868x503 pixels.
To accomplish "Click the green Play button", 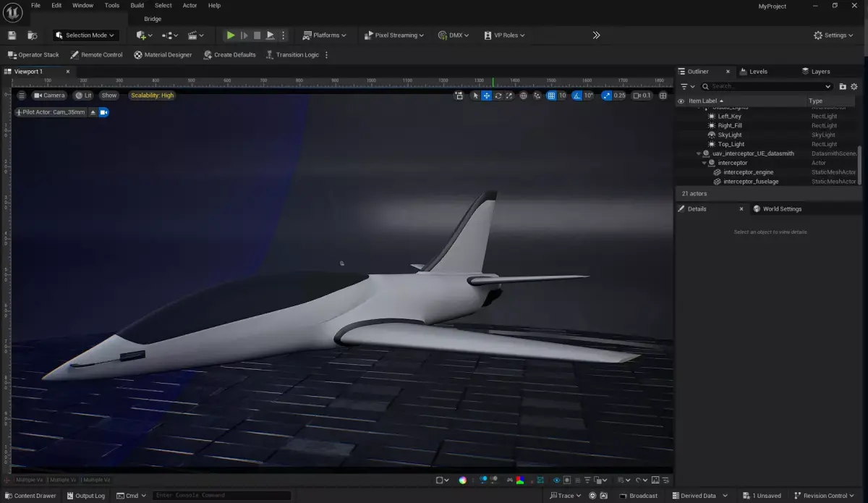I will 230,35.
